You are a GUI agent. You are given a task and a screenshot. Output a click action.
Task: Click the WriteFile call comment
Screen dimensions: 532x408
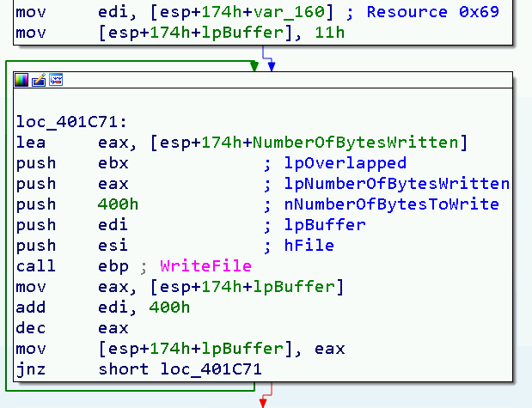click(205, 266)
